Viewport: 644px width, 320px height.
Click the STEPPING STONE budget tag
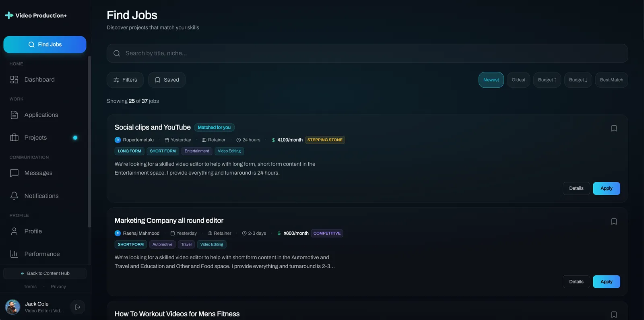(x=325, y=140)
